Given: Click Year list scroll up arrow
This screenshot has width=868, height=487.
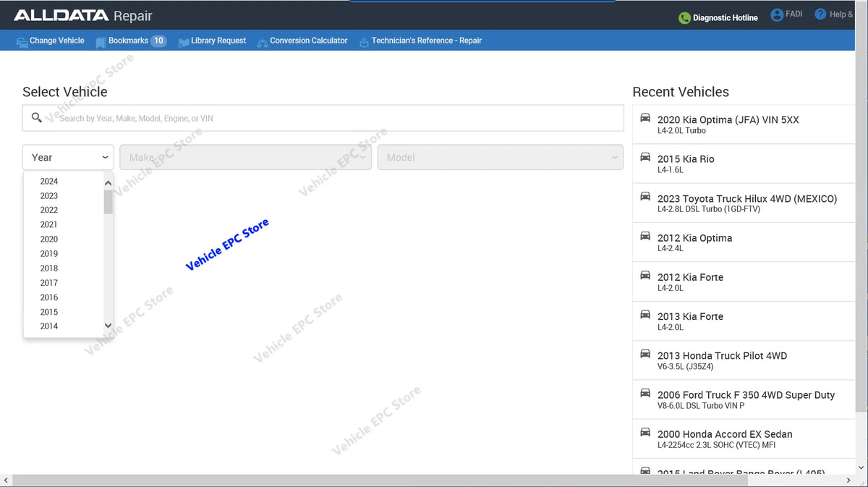Looking at the screenshot, I should coord(109,183).
